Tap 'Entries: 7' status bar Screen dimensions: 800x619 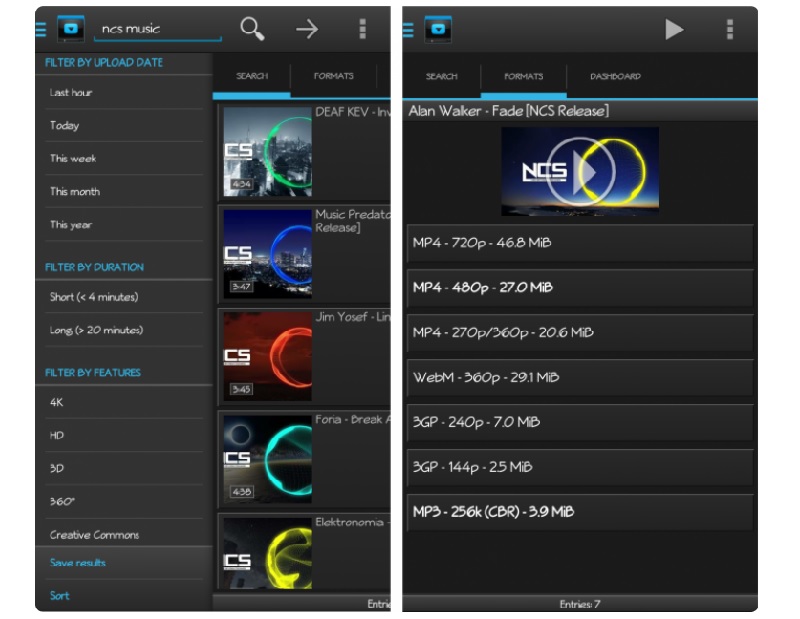pos(580,604)
